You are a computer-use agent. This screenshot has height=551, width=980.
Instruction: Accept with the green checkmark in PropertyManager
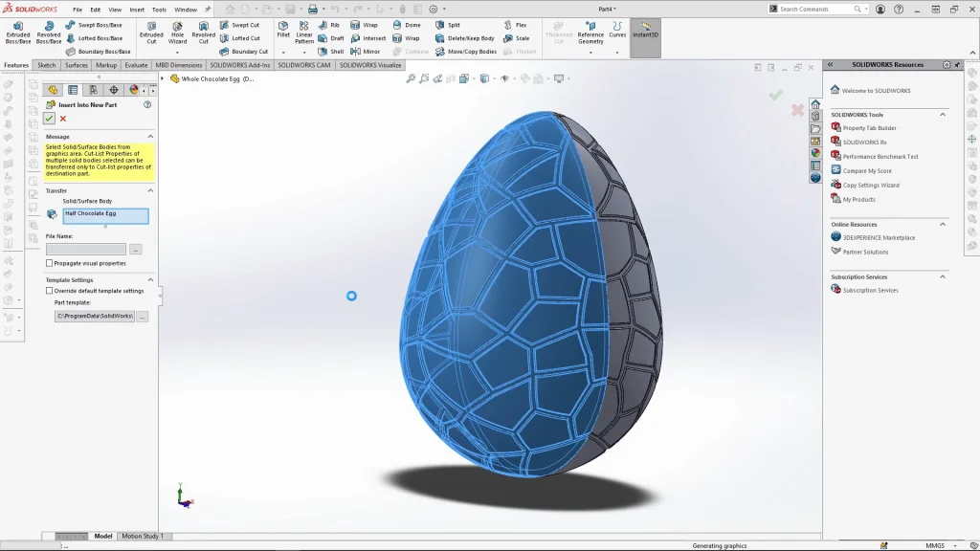coord(50,119)
